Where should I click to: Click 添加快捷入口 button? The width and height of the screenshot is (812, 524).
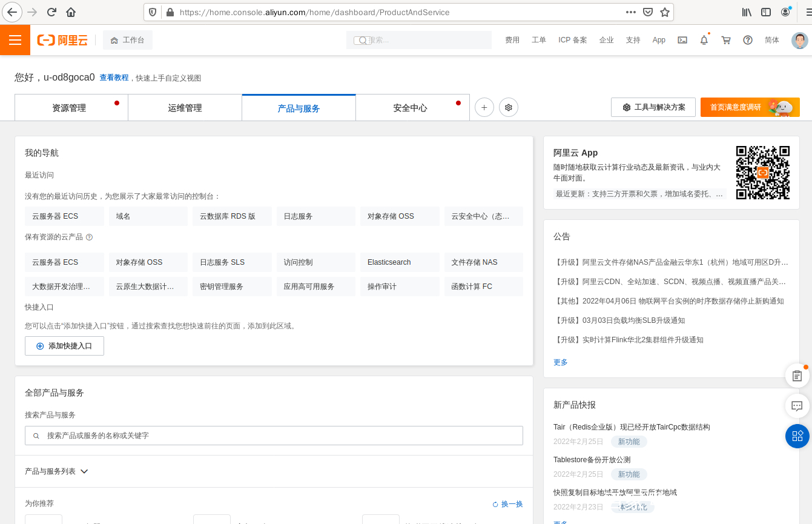pyautogui.click(x=64, y=346)
